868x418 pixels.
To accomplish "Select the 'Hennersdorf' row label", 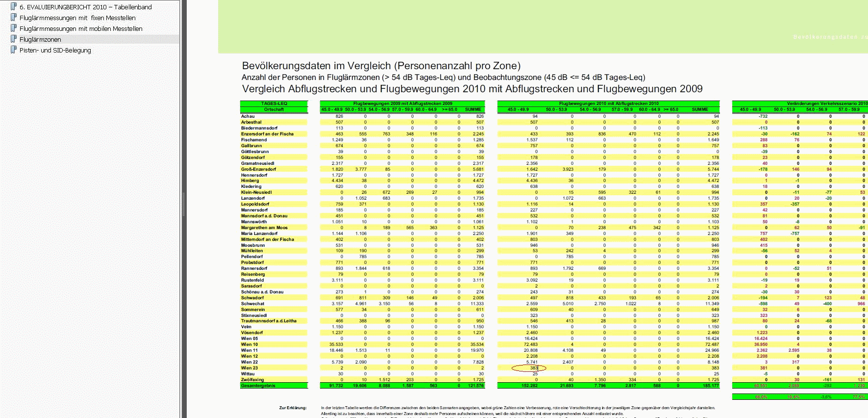I will [254, 175].
